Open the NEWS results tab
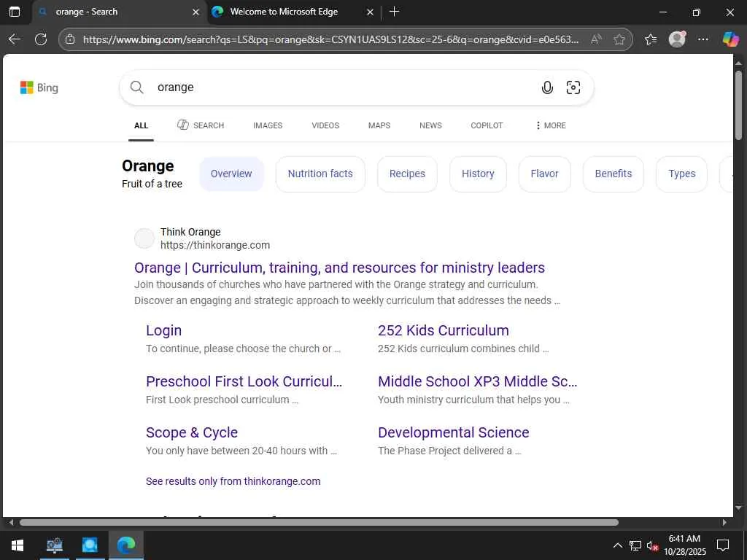 [x=430, y=125]
